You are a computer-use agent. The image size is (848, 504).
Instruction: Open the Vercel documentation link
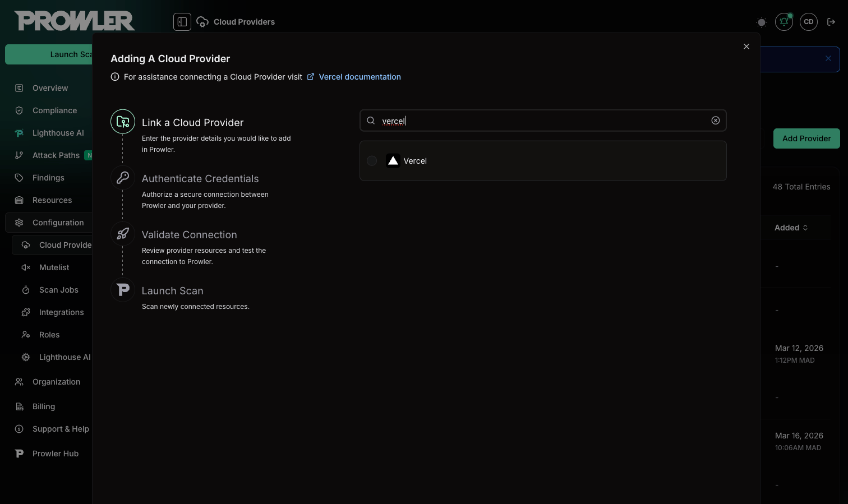360,77
